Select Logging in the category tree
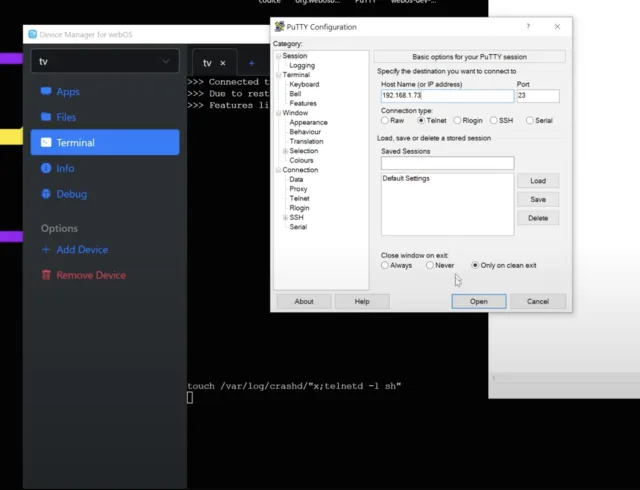The width and height of the screenshot is (640, 490). [302, 65]
